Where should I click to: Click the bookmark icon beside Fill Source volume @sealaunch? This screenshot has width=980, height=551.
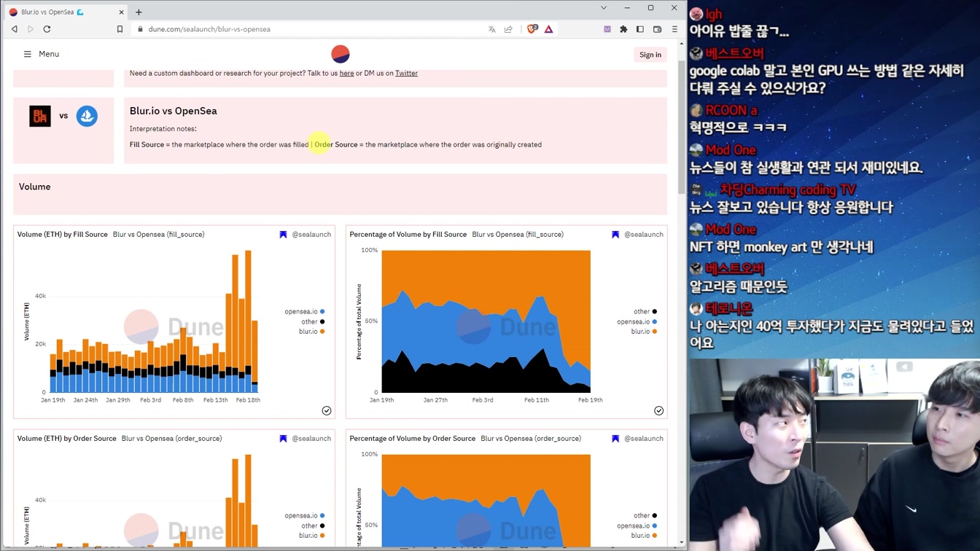point(284,235)
